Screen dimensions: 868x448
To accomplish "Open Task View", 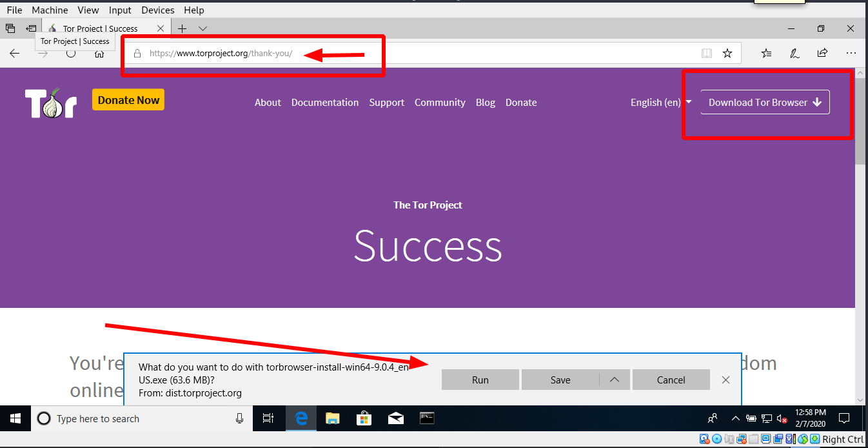I will tap(268, 418).
